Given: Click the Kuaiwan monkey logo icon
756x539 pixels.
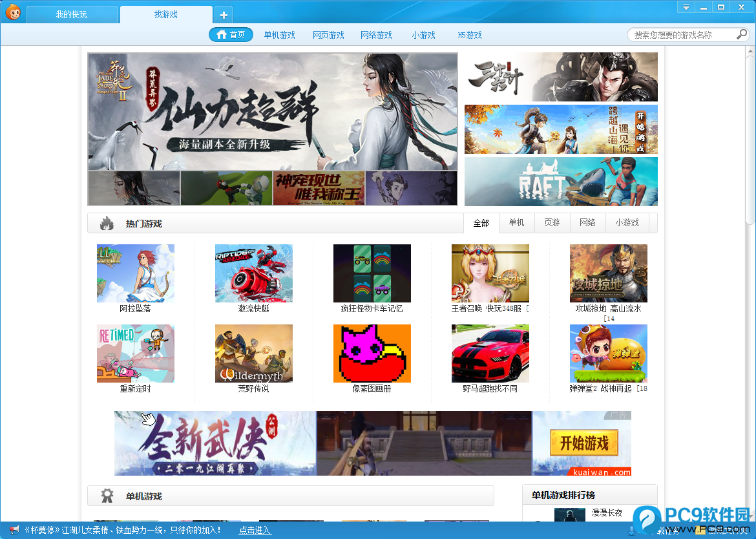Looking at the screenshot, I should point(13,12).
